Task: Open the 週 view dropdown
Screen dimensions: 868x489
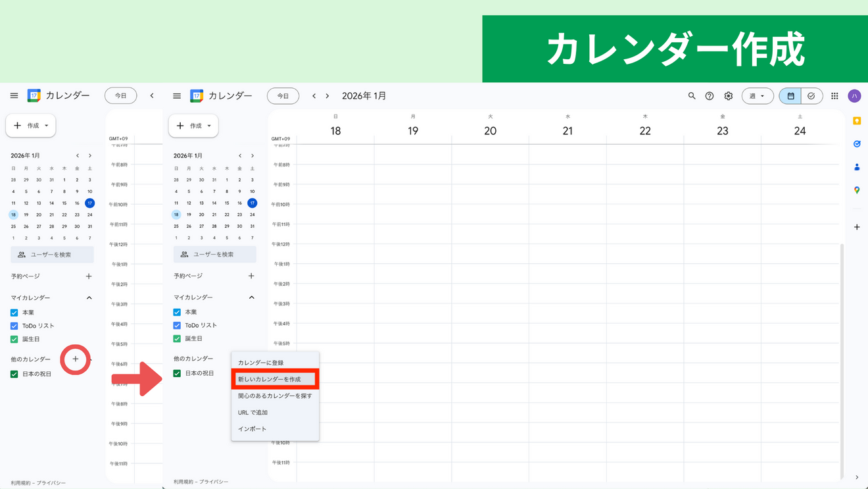Action: (757, 96)
